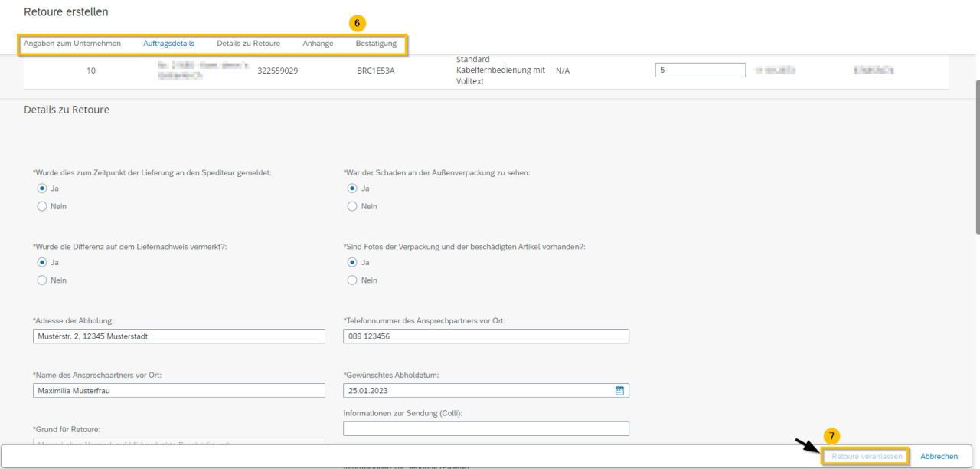Jump to the Anhänge tab
980x469 pixels.
[x=318, y=44]
